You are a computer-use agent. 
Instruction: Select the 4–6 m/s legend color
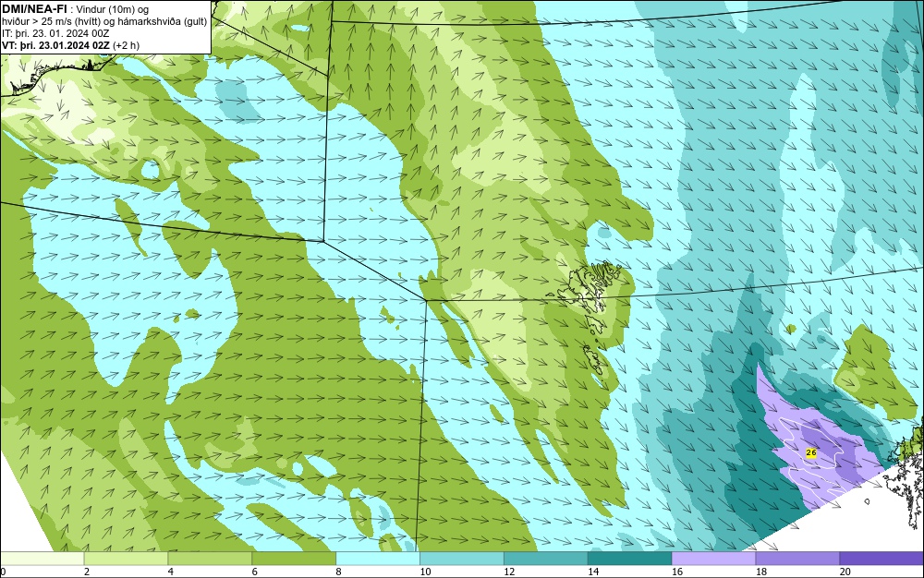pos(210,559)
